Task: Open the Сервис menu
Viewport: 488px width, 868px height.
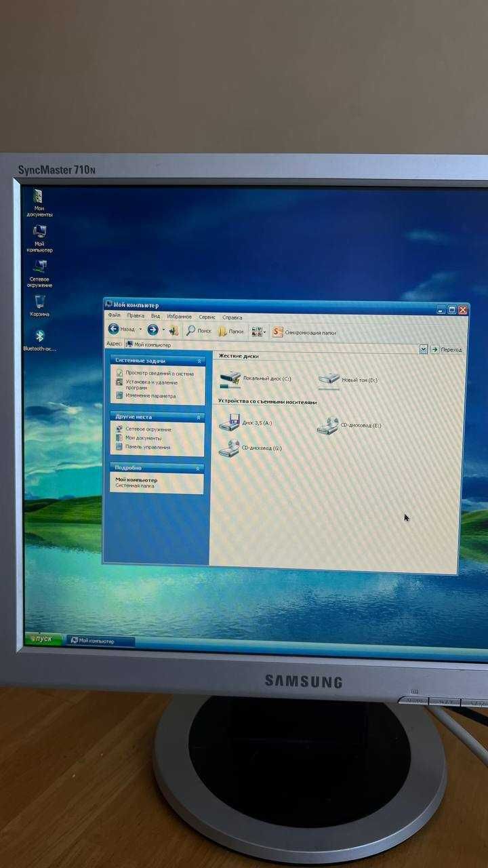Action: tap(207, 317)
